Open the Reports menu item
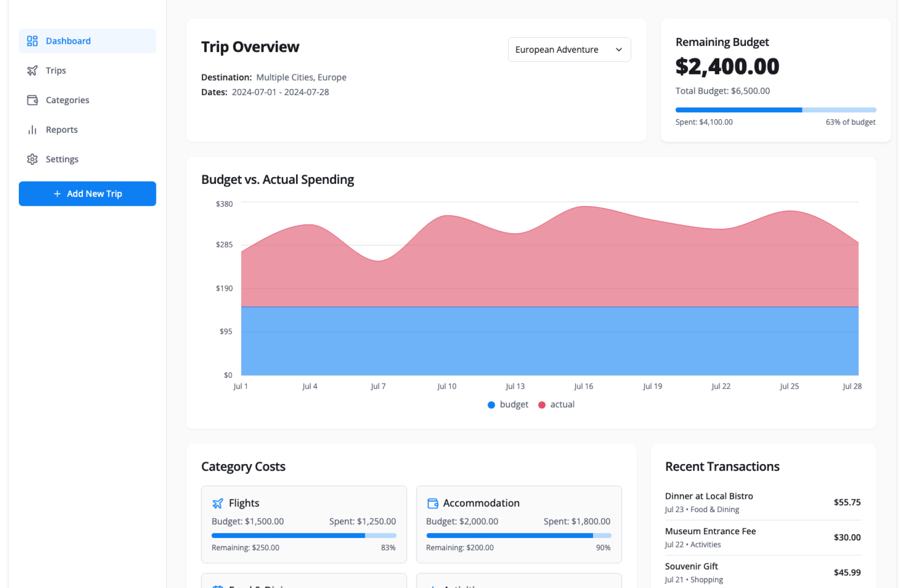Viewport: 905px width, 588px height. [x=61, y=130]
